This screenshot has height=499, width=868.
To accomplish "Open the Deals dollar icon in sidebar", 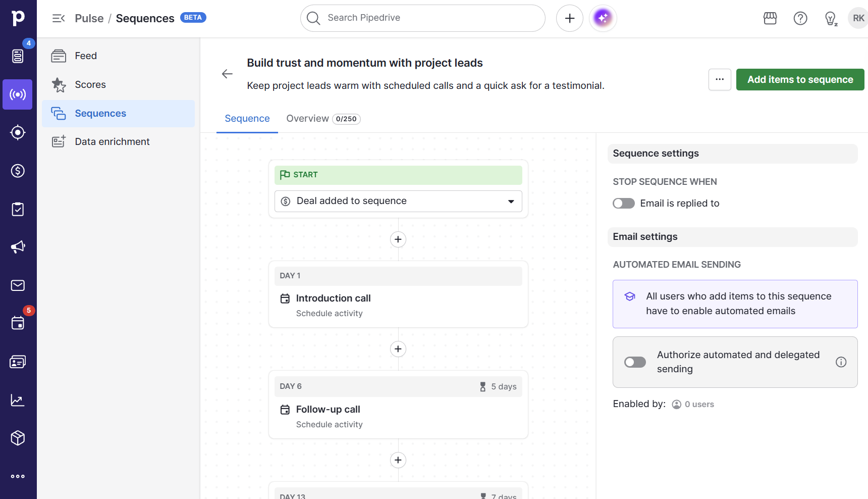I will coord(18,171).
